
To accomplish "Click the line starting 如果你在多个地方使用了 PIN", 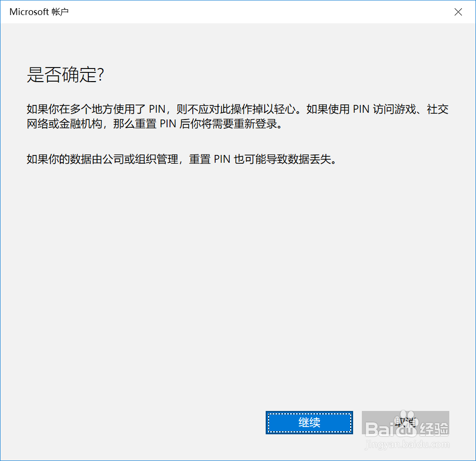I will click(x=238, y=109).
